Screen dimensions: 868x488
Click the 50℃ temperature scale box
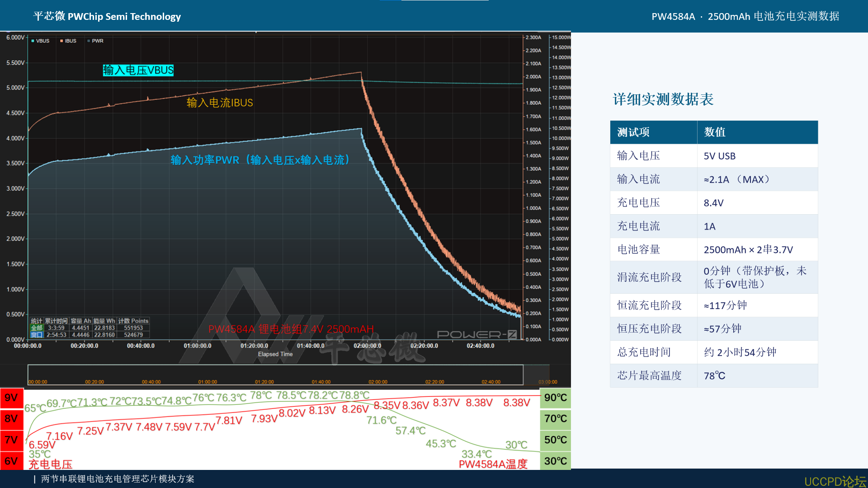tap(556, 440)
